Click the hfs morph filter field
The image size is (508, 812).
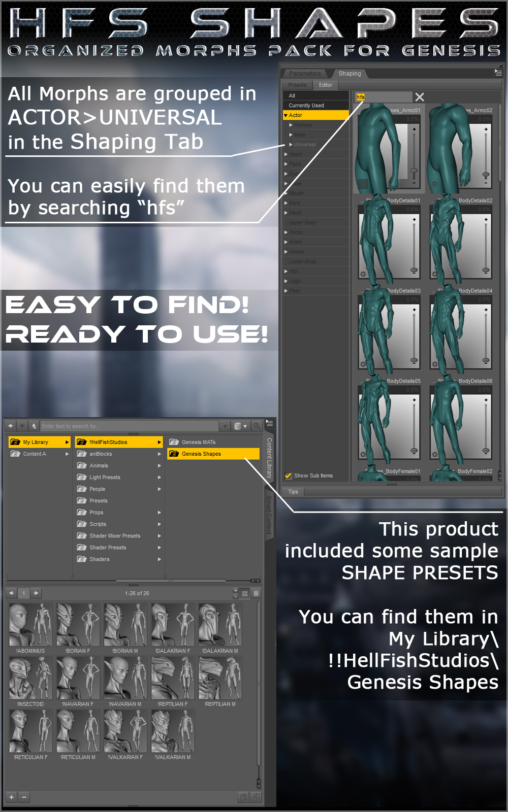(384, 97)
